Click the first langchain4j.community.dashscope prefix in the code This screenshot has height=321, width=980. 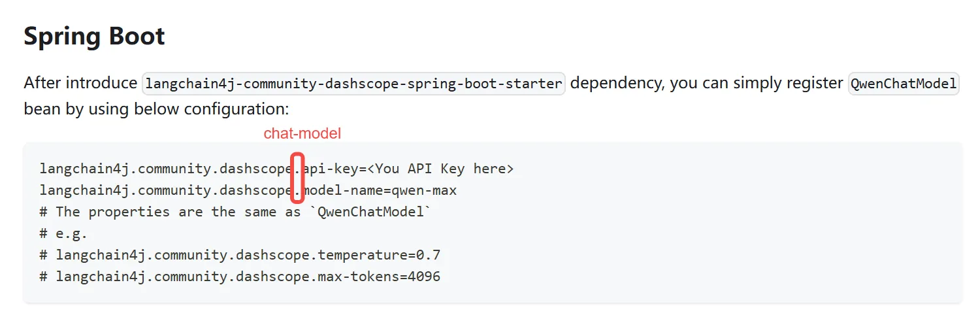[165, 169]
